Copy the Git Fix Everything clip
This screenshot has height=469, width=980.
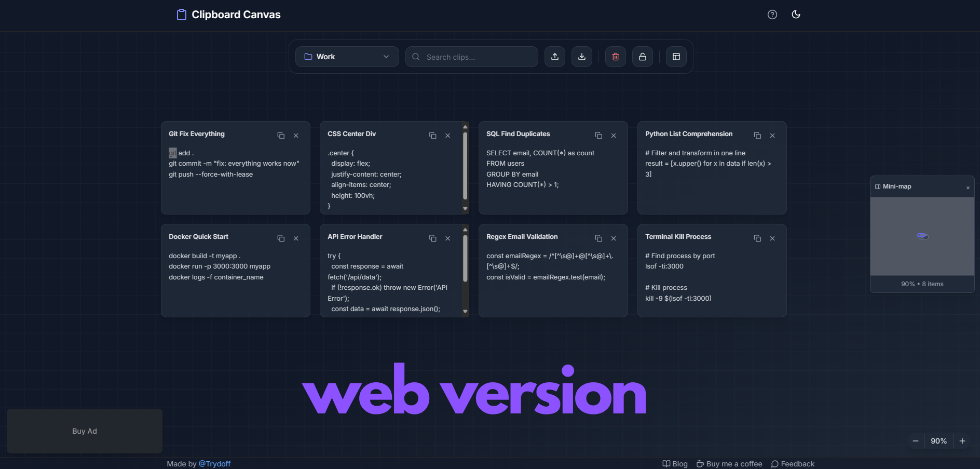pos(281,136)
